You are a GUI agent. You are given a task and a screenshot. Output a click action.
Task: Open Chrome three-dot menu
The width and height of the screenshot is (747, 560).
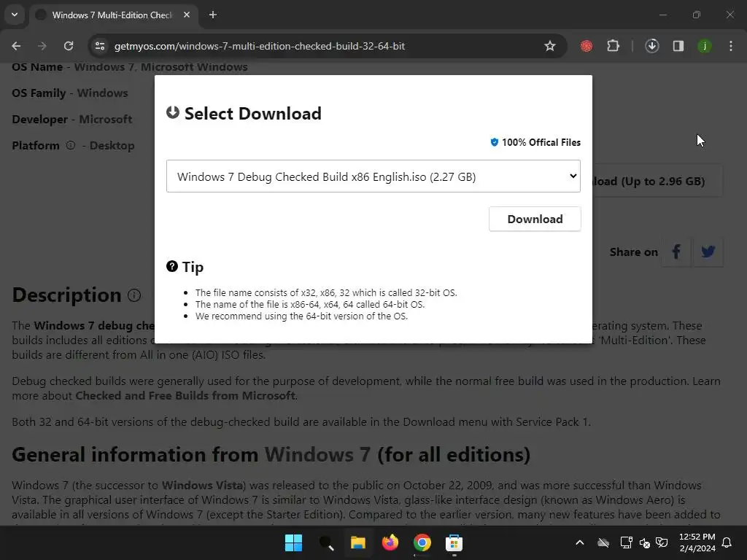tap(731, 46)
